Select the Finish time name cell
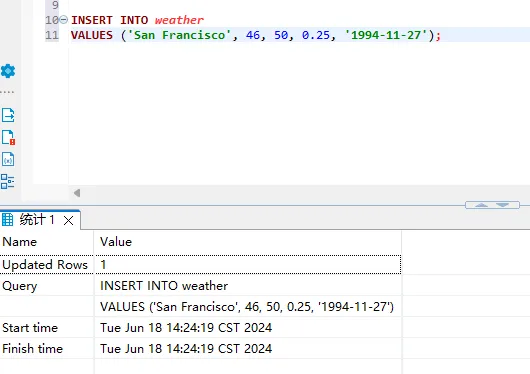Screen dimensions: 530x374 pyautogui.click(x=47, y=349)
